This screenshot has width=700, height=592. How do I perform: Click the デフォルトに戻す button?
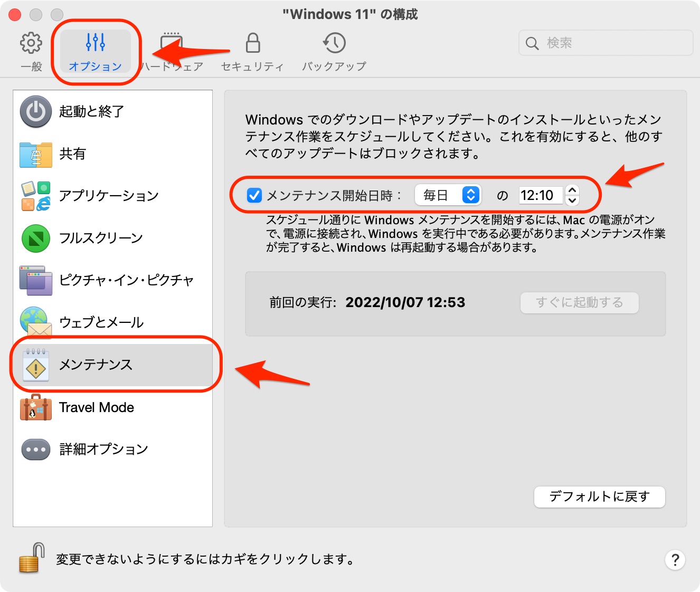pyautogui.click(x=600, y=497)
